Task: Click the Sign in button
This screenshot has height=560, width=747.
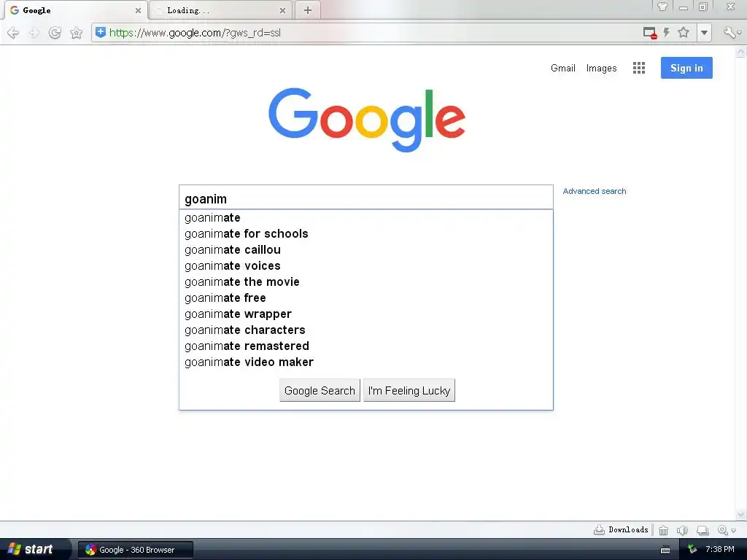Action: (x=686, y=68)
